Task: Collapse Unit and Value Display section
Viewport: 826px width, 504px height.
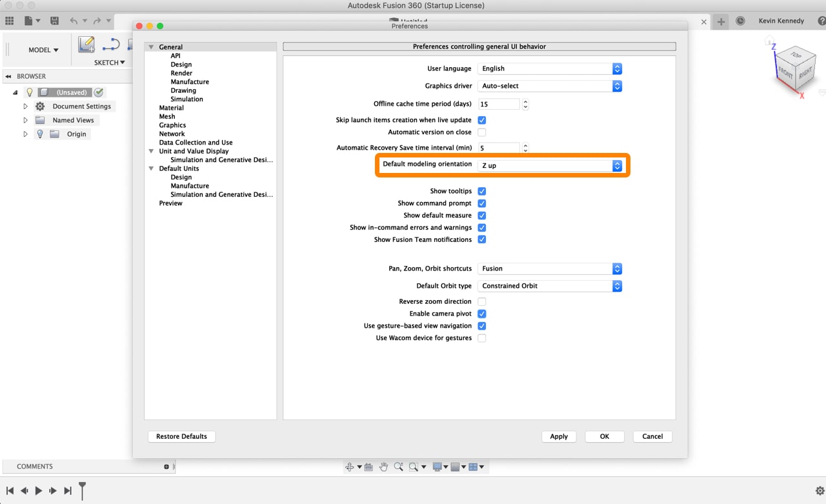Action: pos(151,151)
